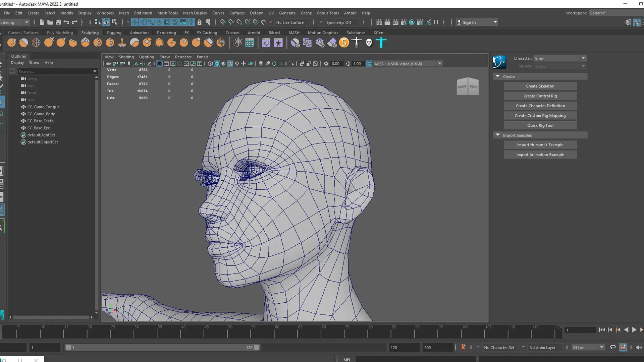Open the Mesh menu
The height and width of the screenshot is (362, 644).
(123, 12)
